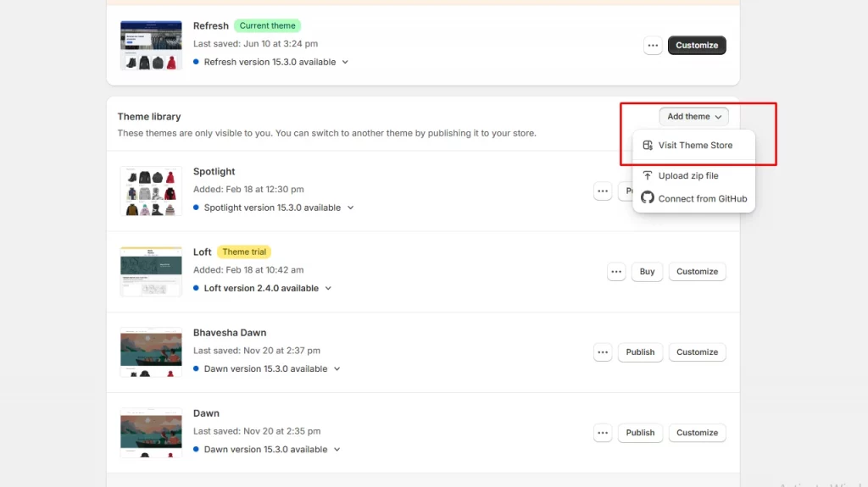Viewport: 868px width, 487px height.
Task: Open the Refresh theme thumbnail
Action: coord(151,46)
